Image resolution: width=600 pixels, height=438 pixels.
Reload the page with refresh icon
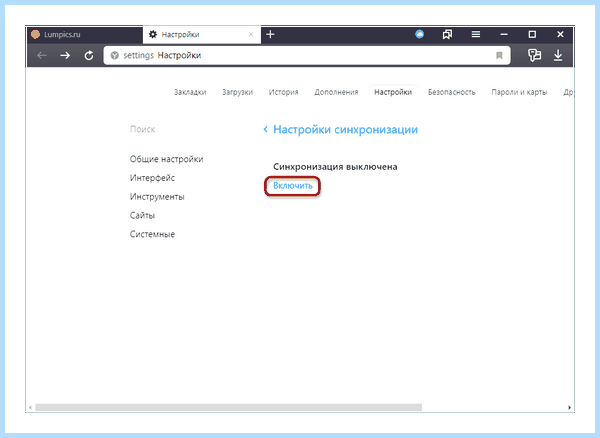pyautogui.click(x=89, y=55)
